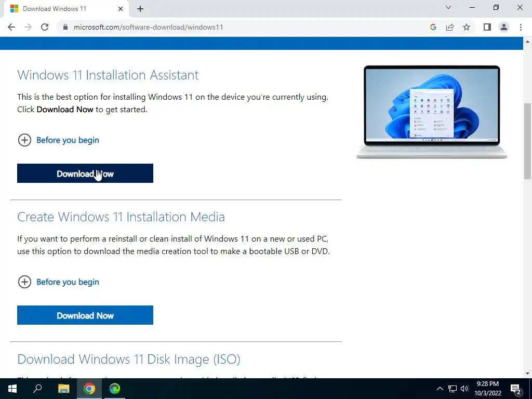Open a new browser tab
Viewport: 532px width, 399px height.
(140, 9)
